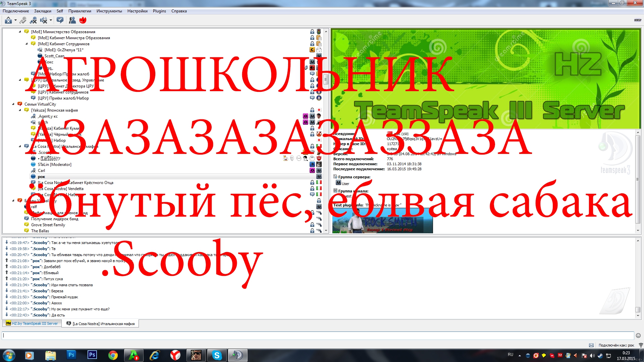644x362 pixels.
Task: Collapse the [ЦРУ] channel group
Action: tap(20, 80)
